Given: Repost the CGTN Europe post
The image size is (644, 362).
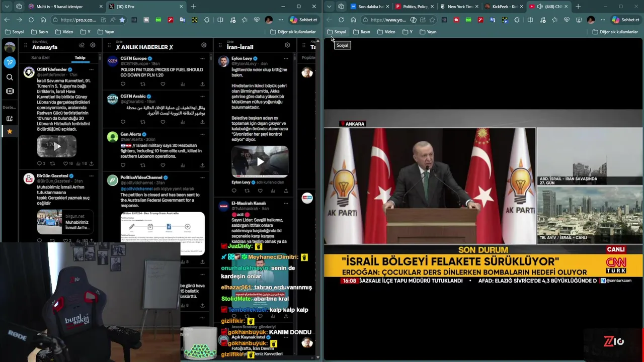Looking at the screenshot, I should (142, 84).
